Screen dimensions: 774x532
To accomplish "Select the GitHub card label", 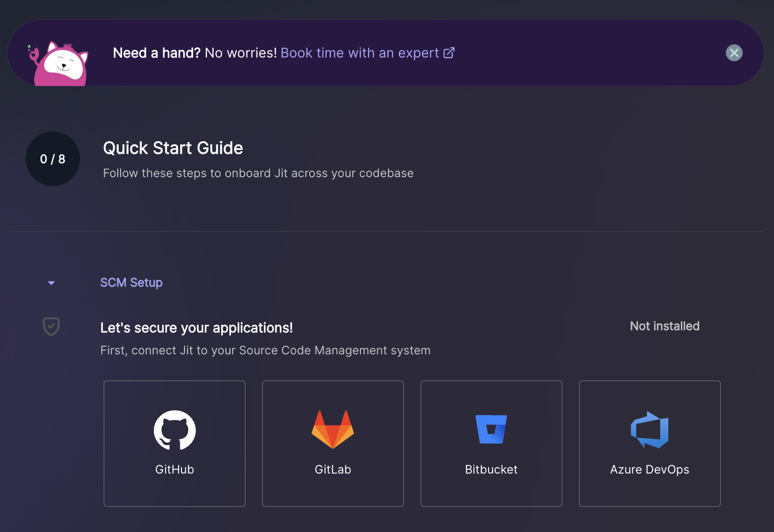I will coord(175,469).
